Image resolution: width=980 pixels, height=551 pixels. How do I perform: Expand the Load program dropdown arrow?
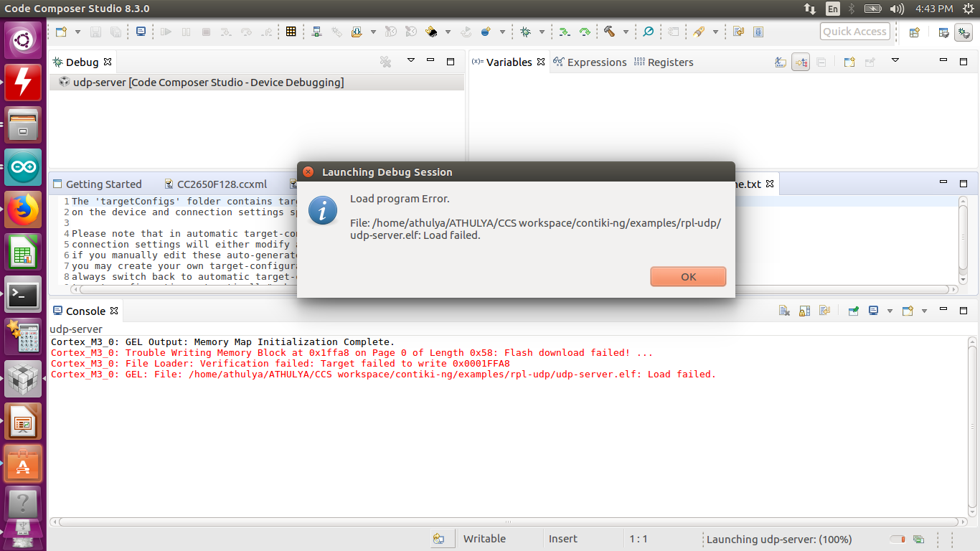[373, 32]
